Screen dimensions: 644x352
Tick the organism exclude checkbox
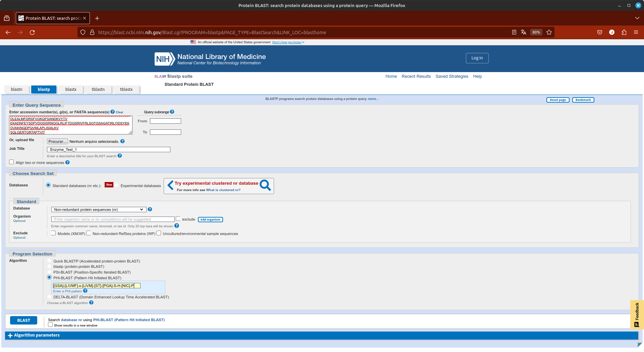[x=178, y=219]
